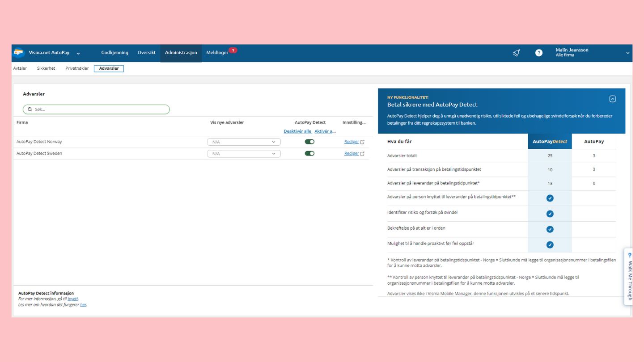Click the checkmark for Advarsler på person row
Viewport: 644px width, 362px height.
[x=550, y=198]
